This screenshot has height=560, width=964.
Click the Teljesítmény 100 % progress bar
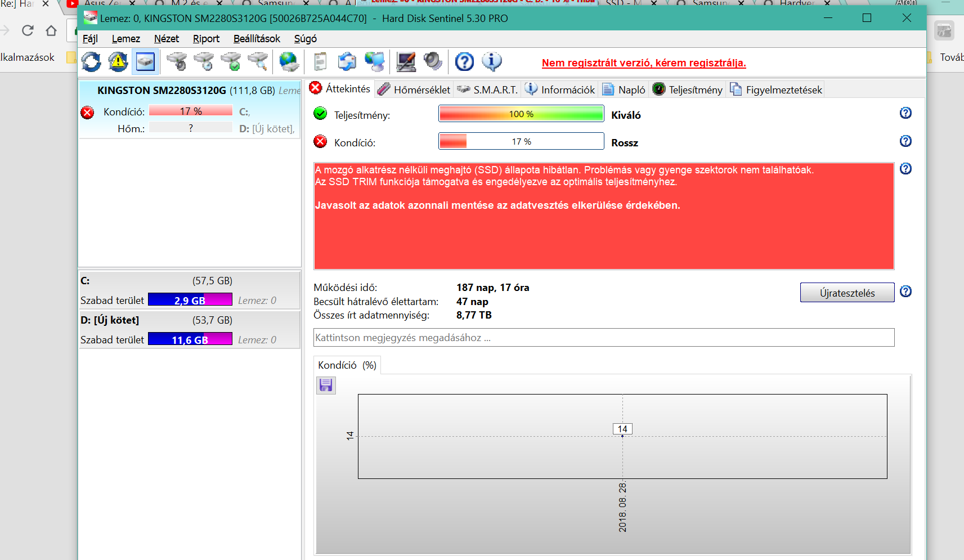(521, 114)
